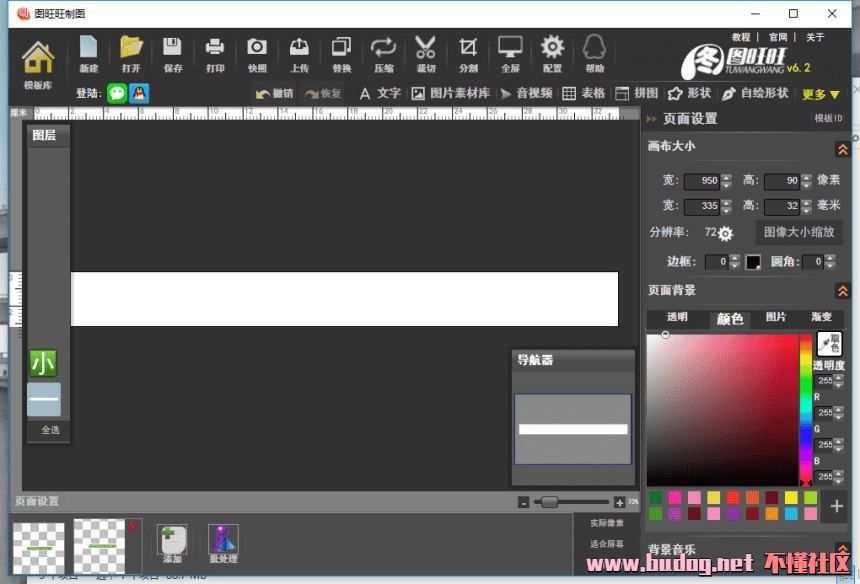This screenshot has height=584, width=860.
Task: Open 配置 gear settings in toolbar
Action: [x=552, y=52]
